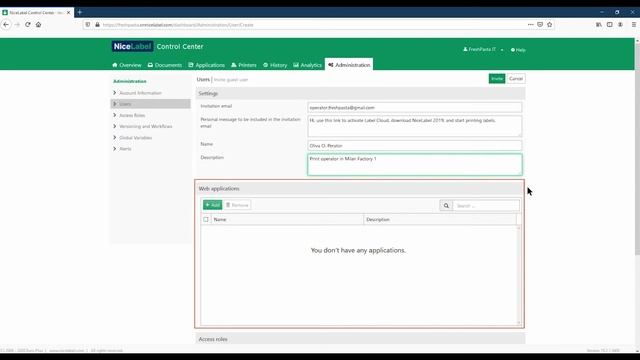The width and height of the screenshot is (640, 360).
Task: Open the browser home page icon
Action: point(38,24)
